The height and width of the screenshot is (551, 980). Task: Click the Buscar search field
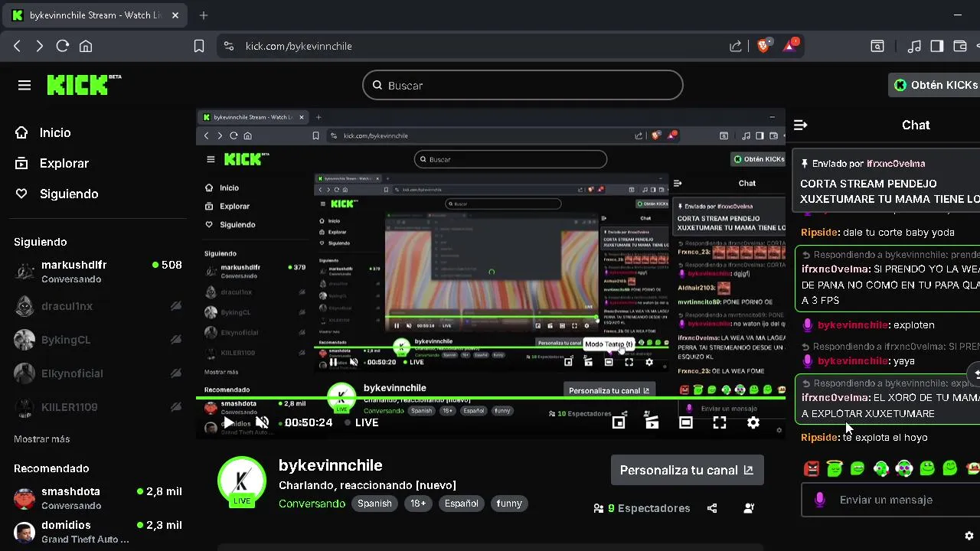pyautogui.click(x=522, y=85)
